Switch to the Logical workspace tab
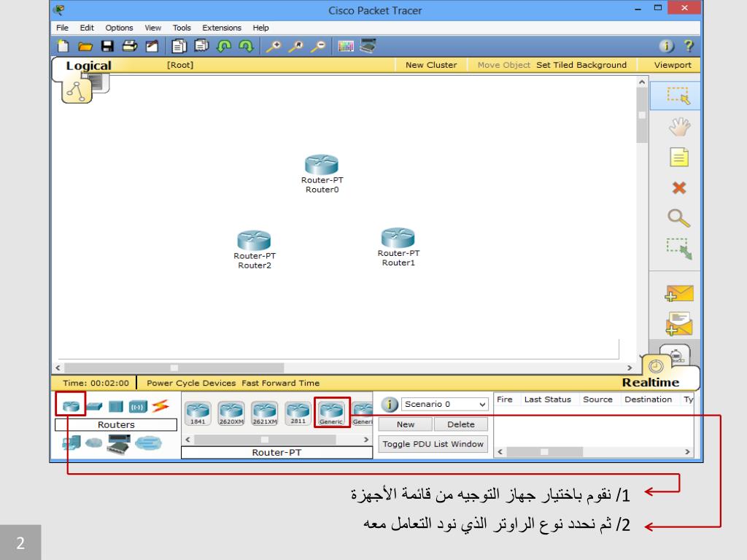The height and width of the screenshot is (560, 747). (x=88, y=66)
